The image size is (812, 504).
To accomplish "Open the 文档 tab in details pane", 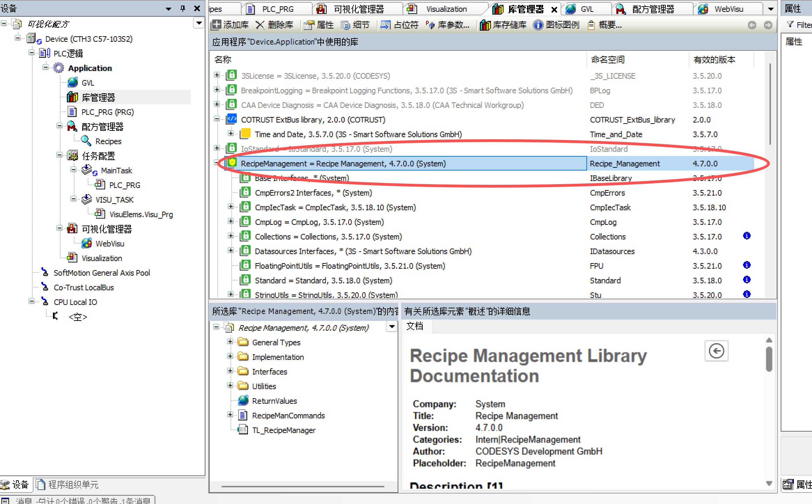I will point(415,326).
